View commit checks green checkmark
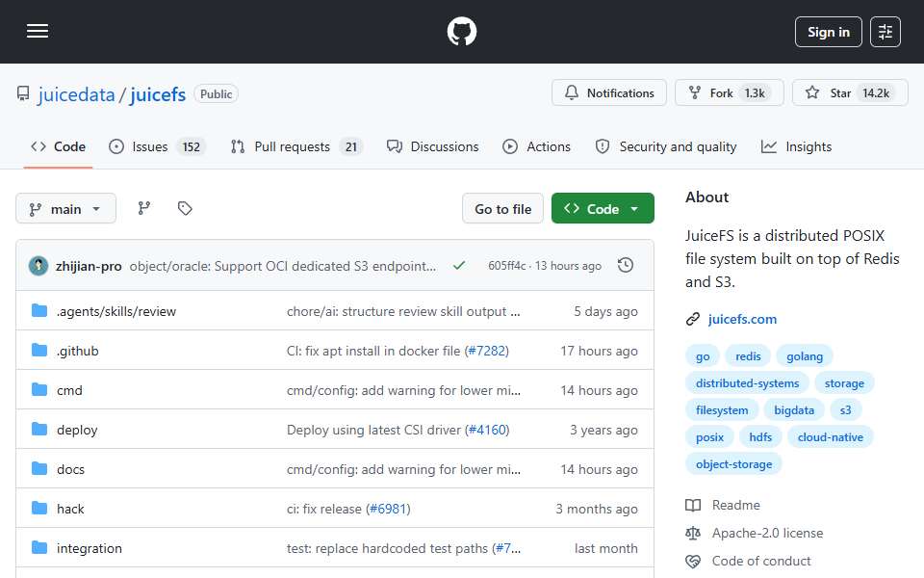The width and height of the screenshot is (924, 578). pos(459,266)
